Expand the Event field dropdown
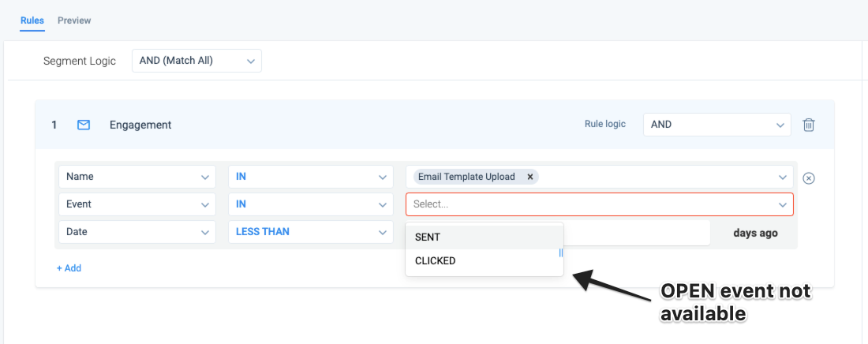The image size is (868, 344). [137, 204]
